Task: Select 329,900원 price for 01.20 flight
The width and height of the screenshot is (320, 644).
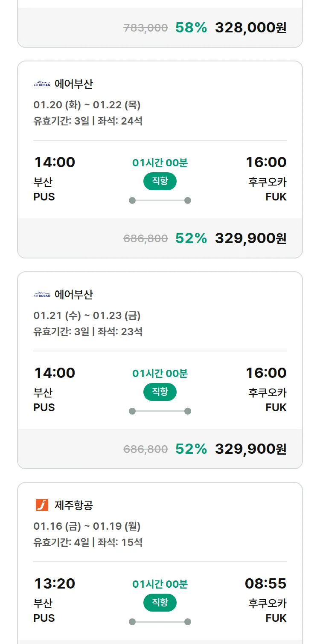Action: point(250,238)
